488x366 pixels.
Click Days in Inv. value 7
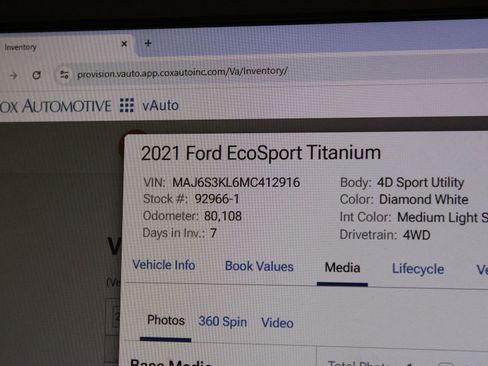213,233
